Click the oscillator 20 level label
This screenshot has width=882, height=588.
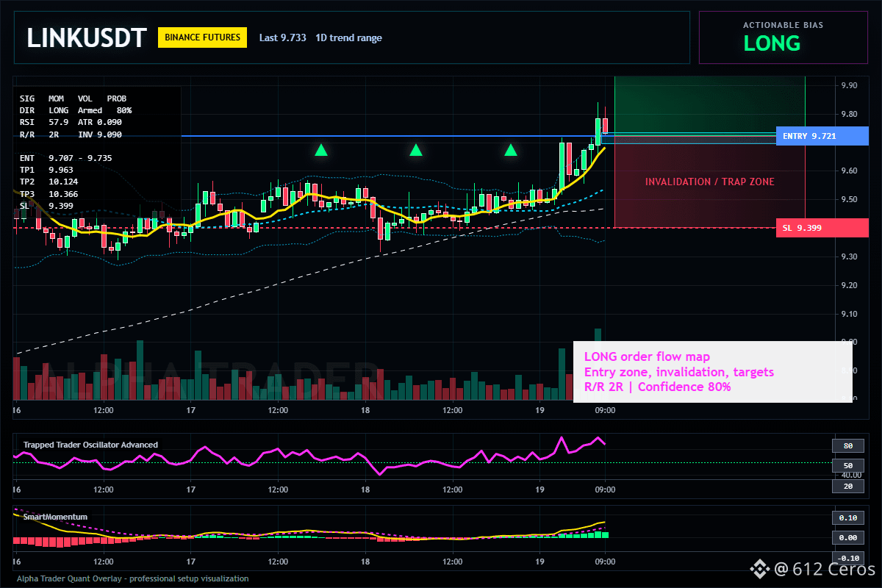coord(847,487)
